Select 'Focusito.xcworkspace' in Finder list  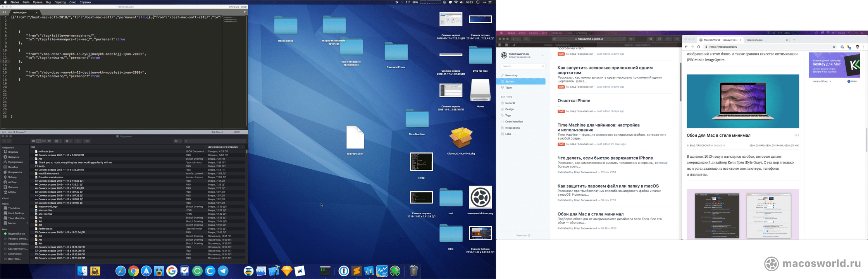(x=138, y=177)
